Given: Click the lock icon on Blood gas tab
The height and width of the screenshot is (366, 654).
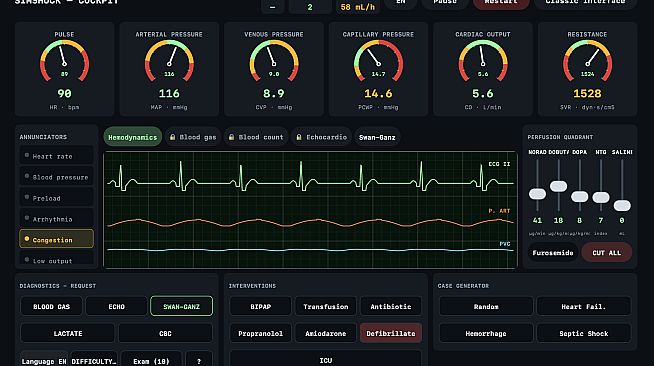Looking at the screenshot, I should coord(172,137).
